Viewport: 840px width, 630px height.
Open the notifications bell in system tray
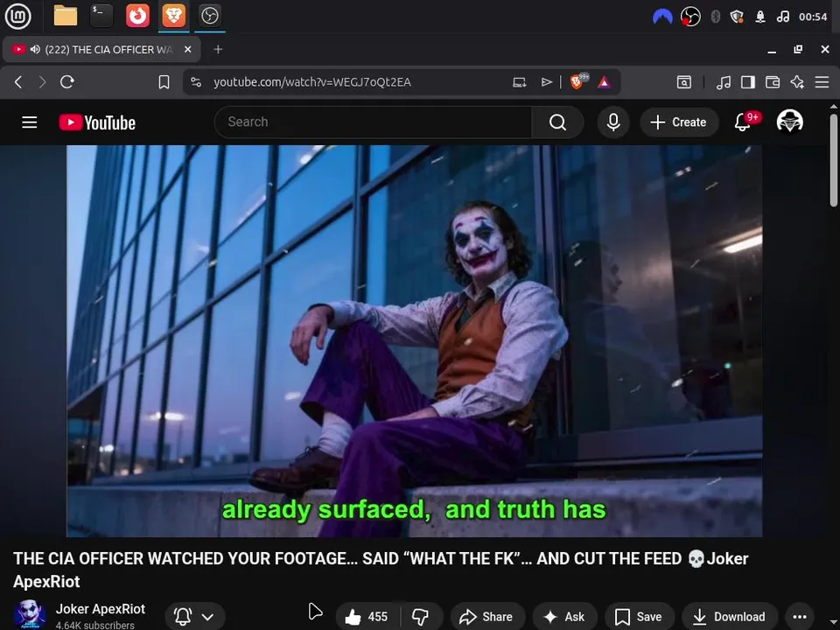(x=760, y=17)
